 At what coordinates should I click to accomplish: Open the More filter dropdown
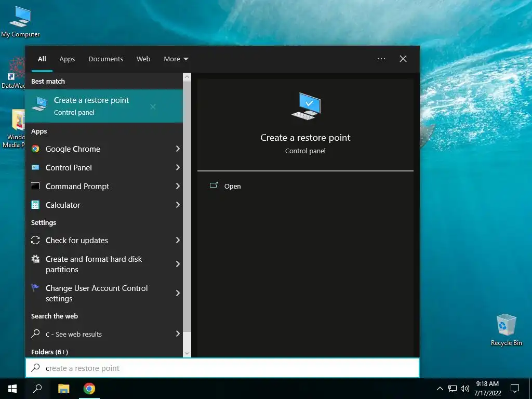click(176, 59)
